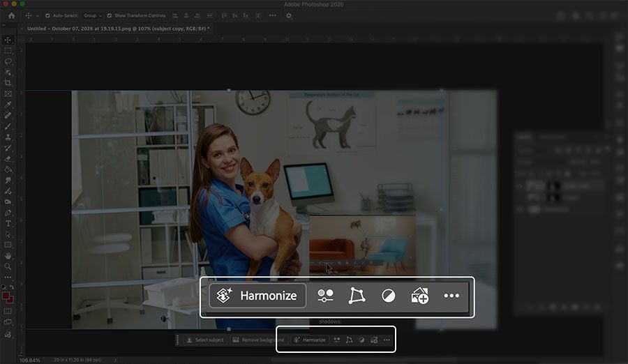
Task: Change the screen mode
Action: click(8, 322)
